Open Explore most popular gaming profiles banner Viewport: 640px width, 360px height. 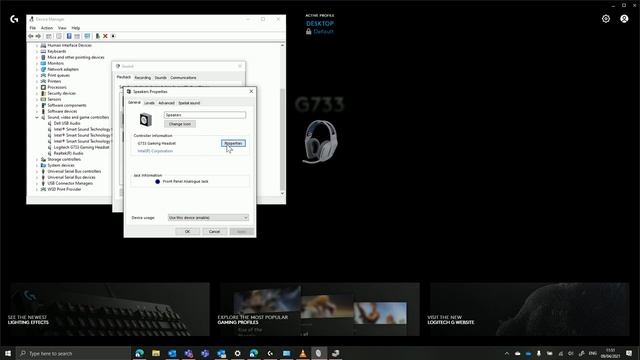[x=320, y=309]
